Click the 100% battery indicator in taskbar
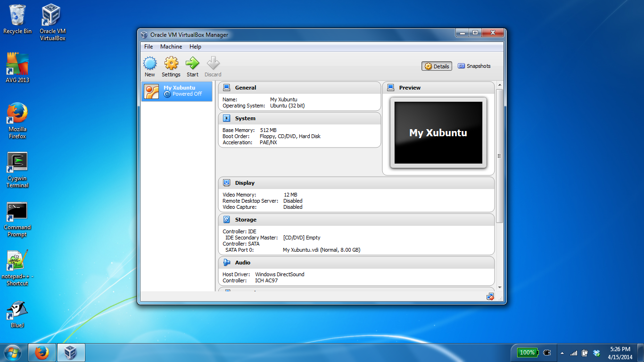Viewport: 644px width, 362px height. [527, 353]
